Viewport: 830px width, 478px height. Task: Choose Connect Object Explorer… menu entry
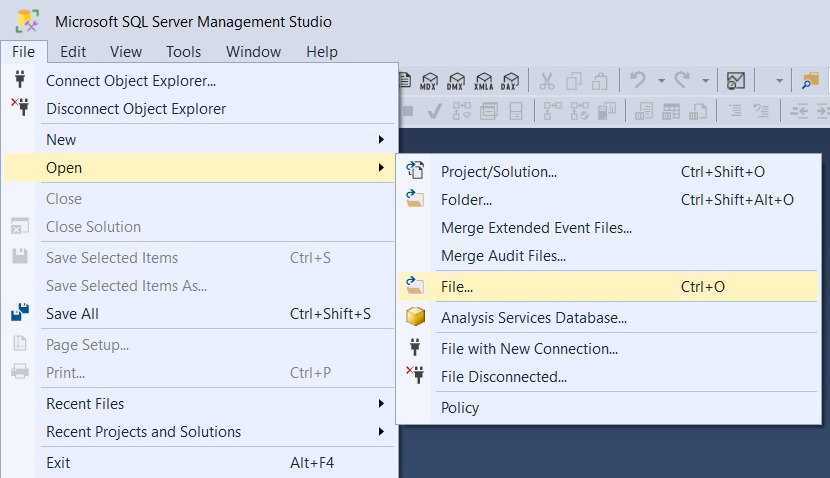(x=201, y=80)
